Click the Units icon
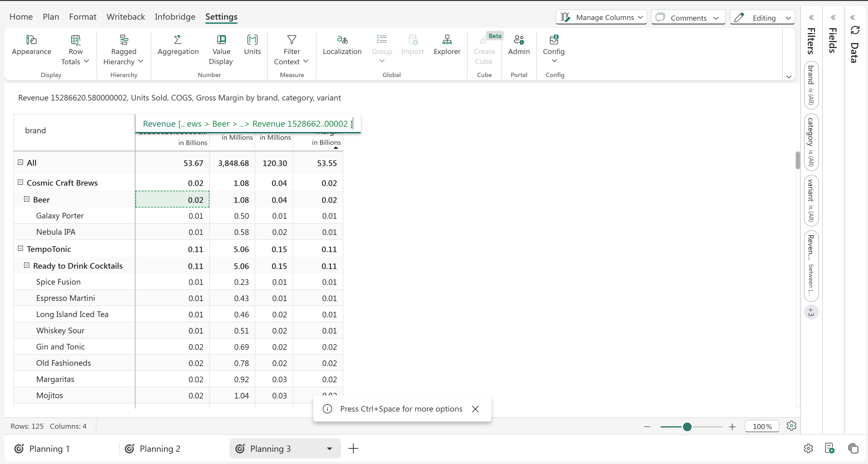This screenshot has width=868, height=464. 252,40
